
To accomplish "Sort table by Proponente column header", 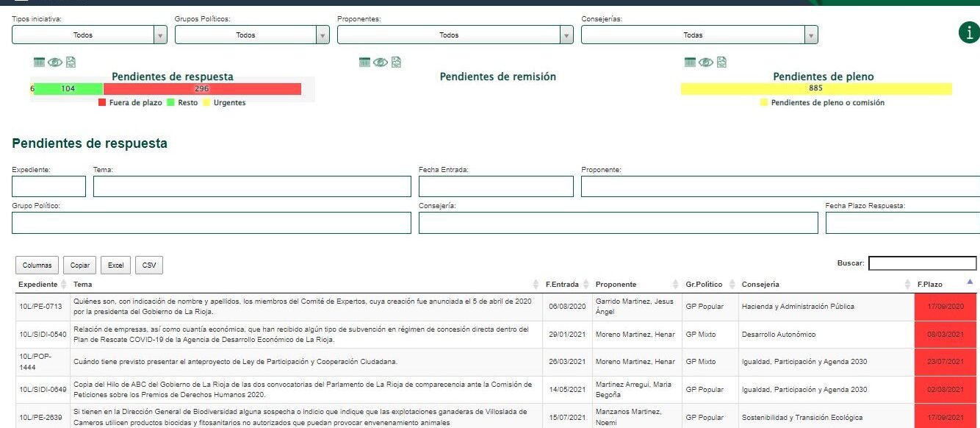I will [616, 285].
